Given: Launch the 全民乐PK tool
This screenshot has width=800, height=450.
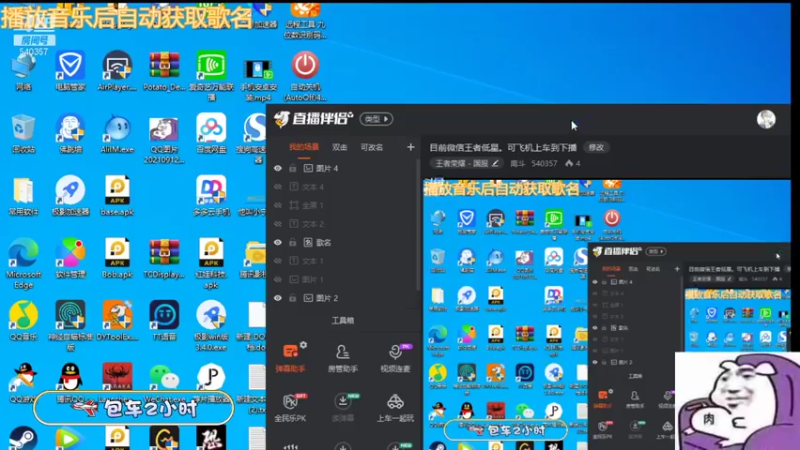Looking at the screenshot, I should tap(290, 407).
